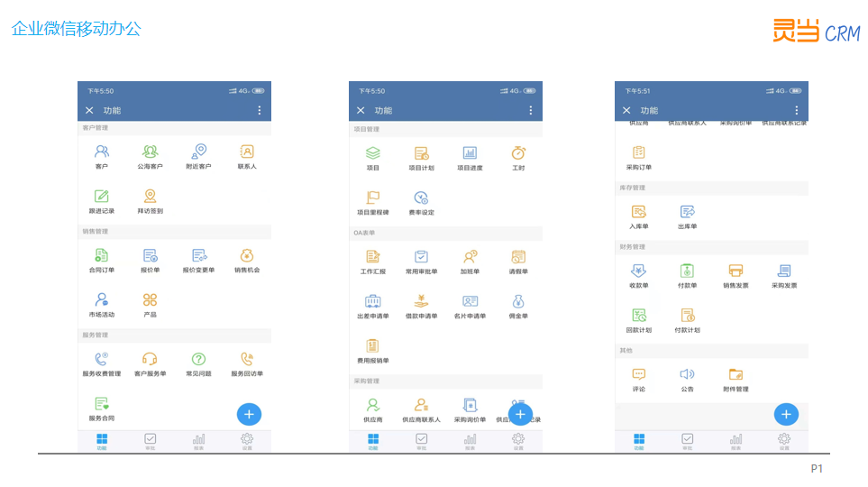The image size is (868, 487).
Task: Select the 常用审批单 icon
Action: tap(421, 256)
